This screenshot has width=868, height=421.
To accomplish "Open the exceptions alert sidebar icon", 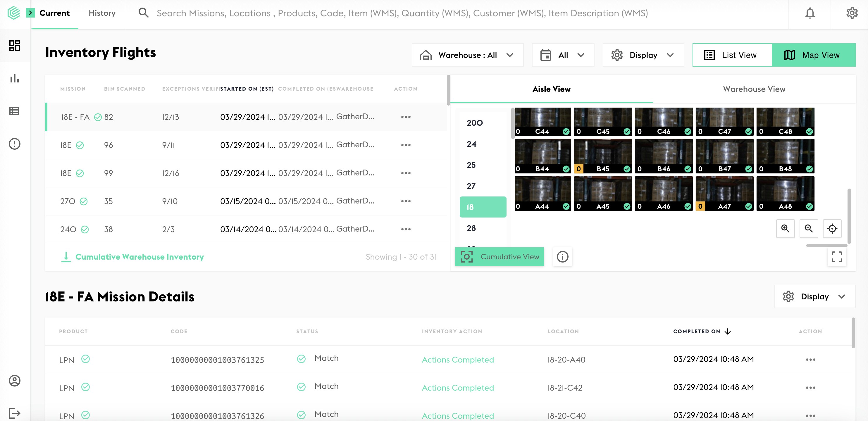I will (x=15, y=144).
